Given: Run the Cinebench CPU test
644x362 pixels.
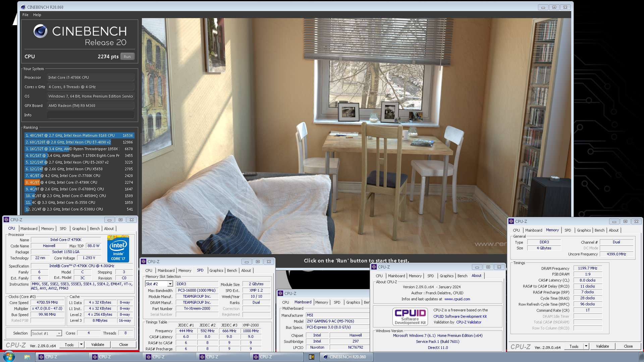Looking at the screenshot, I should (x=127, y=57).
